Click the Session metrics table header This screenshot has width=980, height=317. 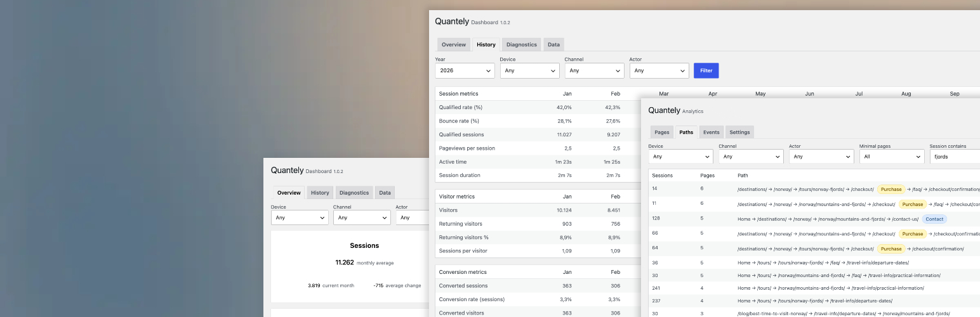[x=458, y=93]
